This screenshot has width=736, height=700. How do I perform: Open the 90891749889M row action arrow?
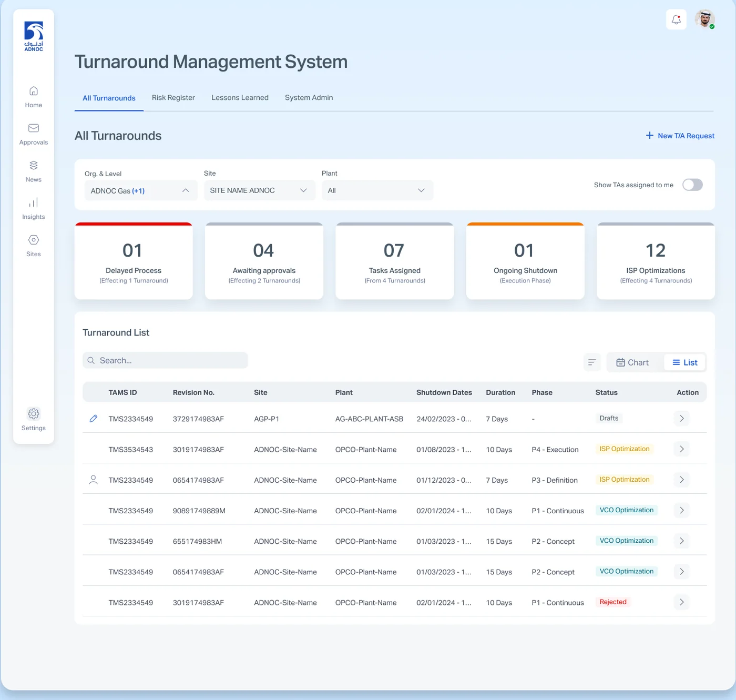(x=681, y=510)
